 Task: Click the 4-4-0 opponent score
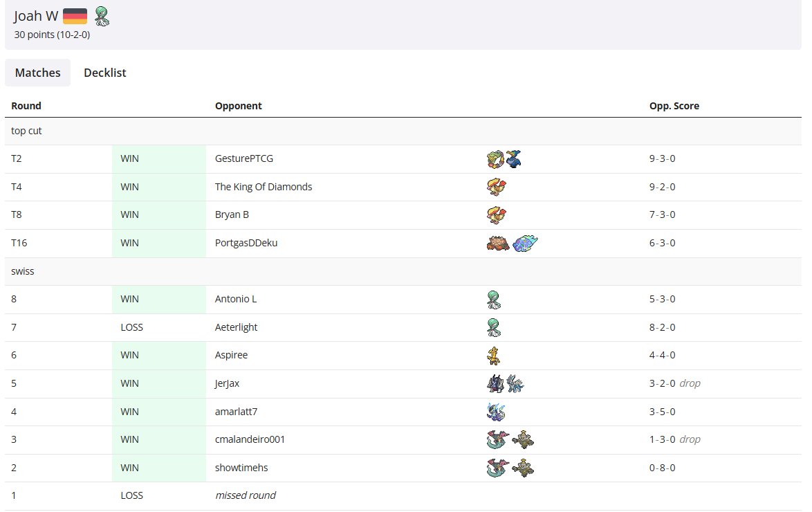(663, 355)
